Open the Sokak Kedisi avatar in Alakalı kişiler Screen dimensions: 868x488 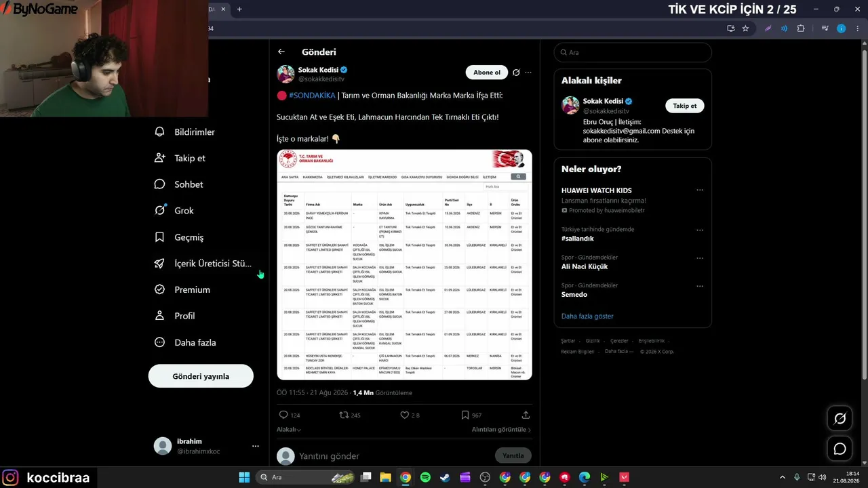point(571,105)
